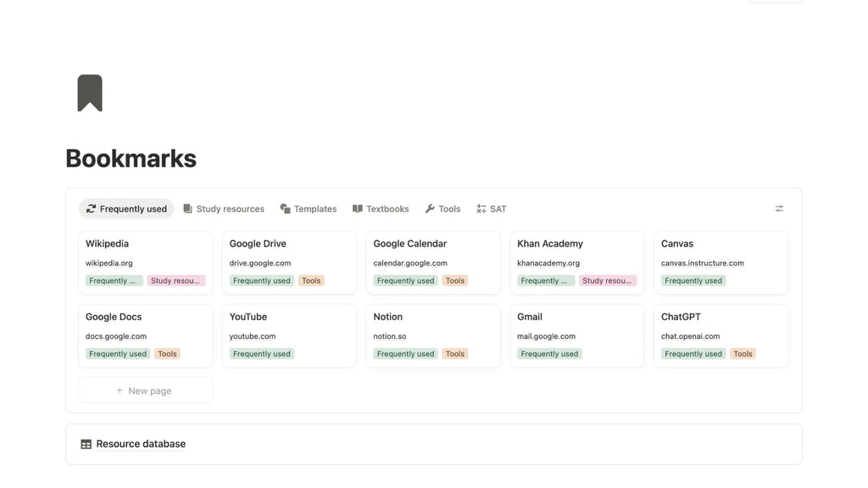
Task: Click the Tools tag on Google Drive card
Action: point(311,280)
